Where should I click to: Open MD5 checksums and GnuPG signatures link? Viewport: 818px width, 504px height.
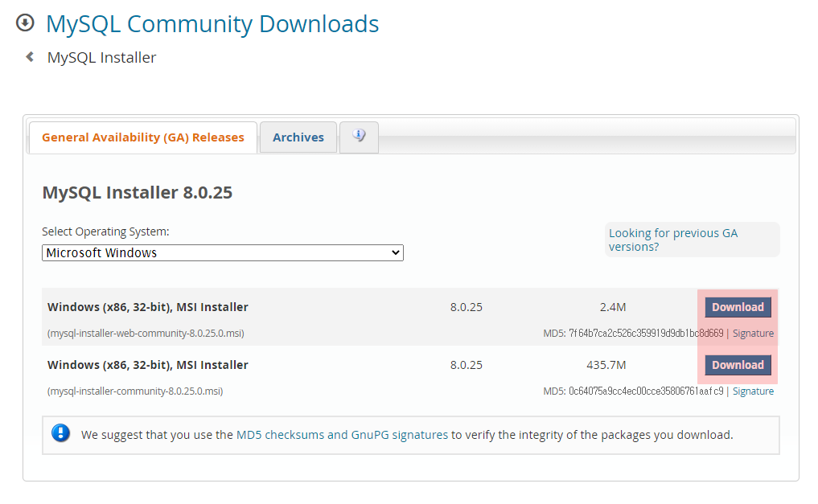click(342, 435)
